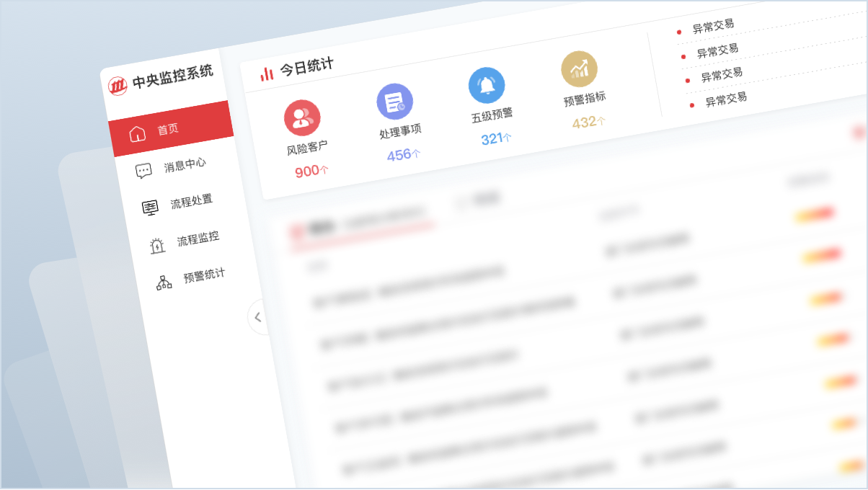Viewport: 868px width, 490px height.
Task: Click the 中央监控系统 title text
Action: pos(172,77)
